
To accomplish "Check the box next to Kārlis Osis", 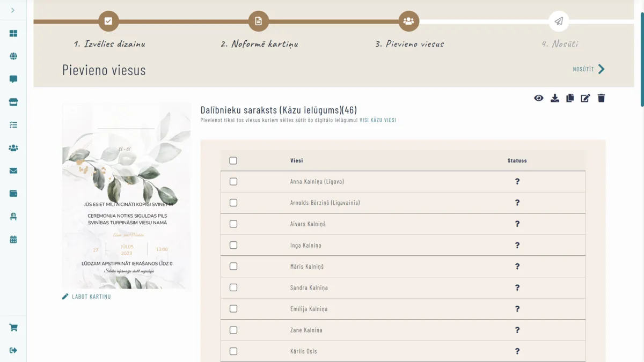I will tap(233, 351).
